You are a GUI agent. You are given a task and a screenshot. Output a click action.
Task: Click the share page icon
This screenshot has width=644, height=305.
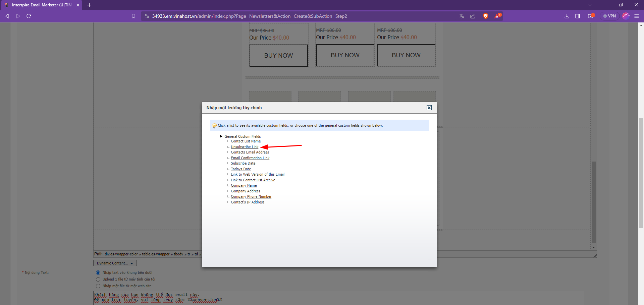coord(473,16)
